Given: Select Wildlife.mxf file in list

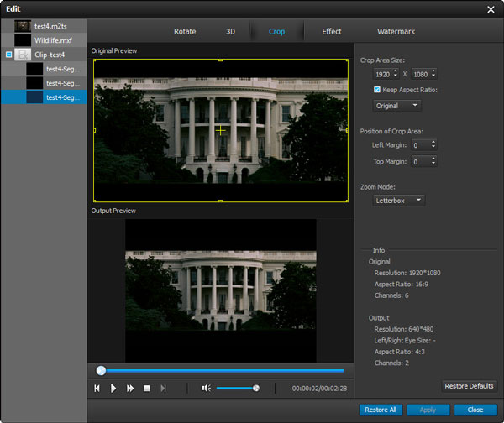Looking at the screenshot, I should coord(44,40).
